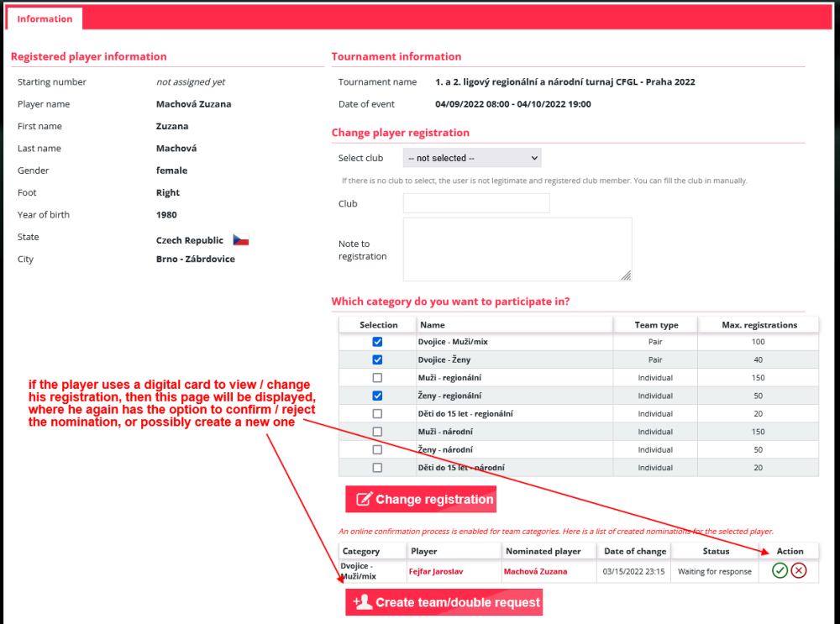Toggle Dvojice - Muži/mix category checkbox
The width and height of the screenshot is (840, 624).
[377, 342]
